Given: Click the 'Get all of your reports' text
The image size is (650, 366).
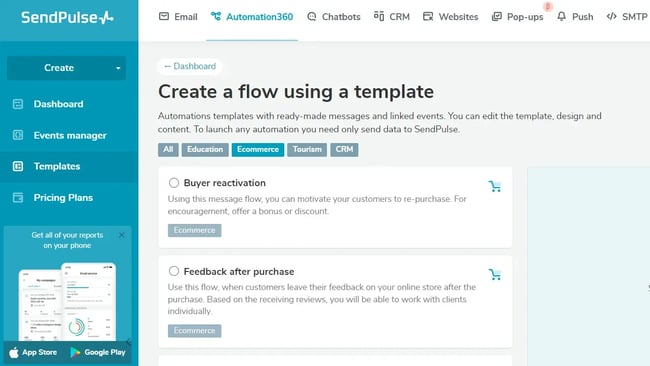Looking at the screenshot, I should [x=67, y=240].
